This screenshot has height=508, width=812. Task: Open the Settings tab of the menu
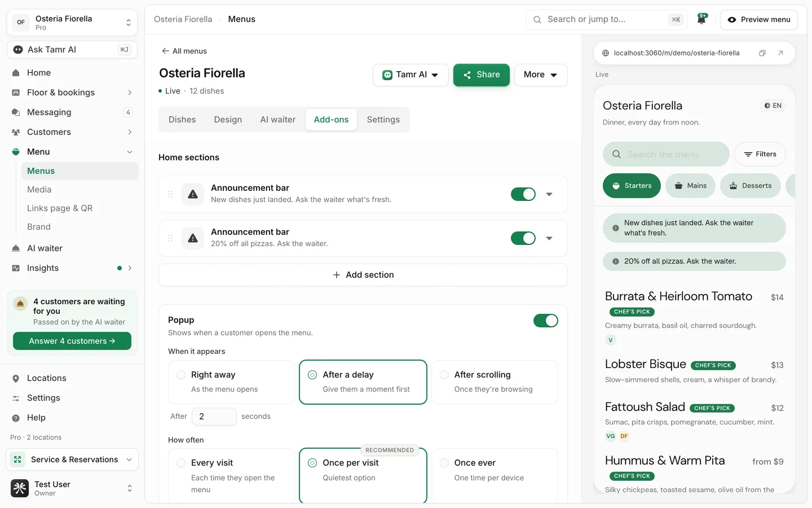pyautogui.click(x=383, y=120)
